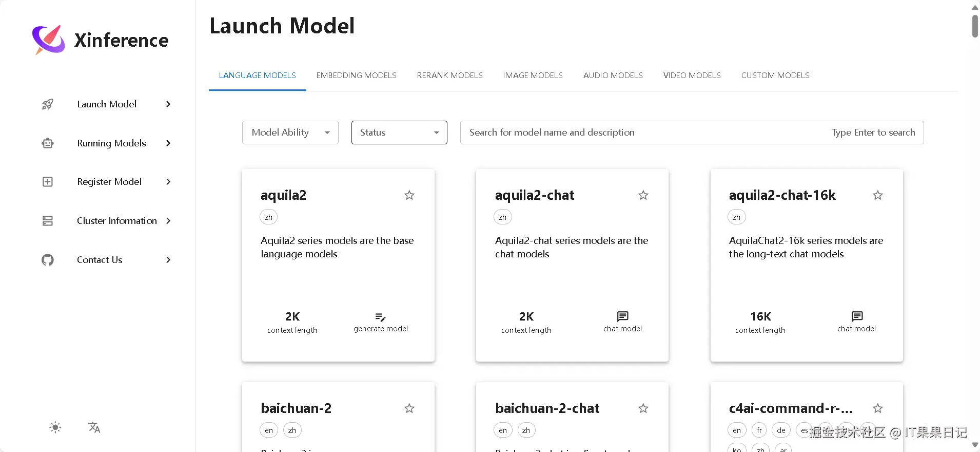Select the c4ai-command-r model card title
The width and height of the screenshot is (980, 452).
[x=791, y=408]
